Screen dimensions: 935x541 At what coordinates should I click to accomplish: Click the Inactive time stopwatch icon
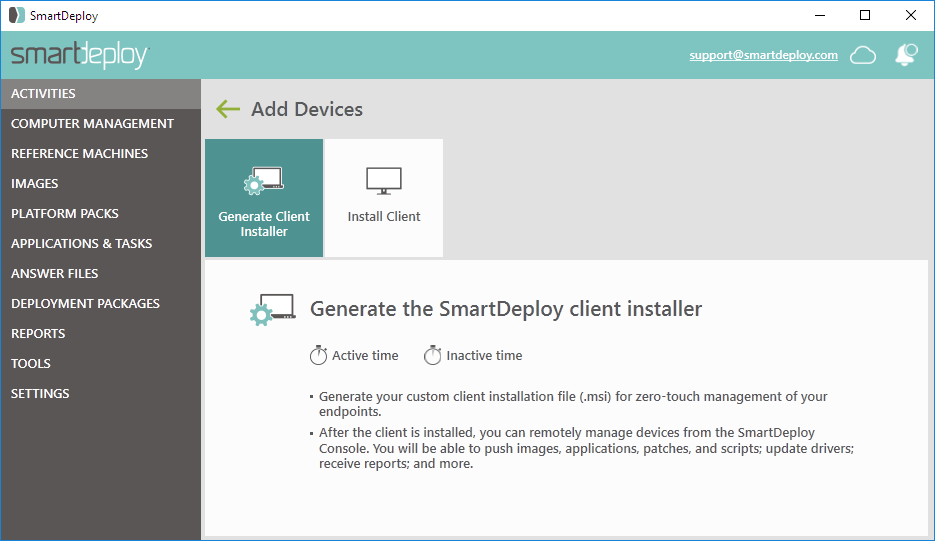(x=432, y=355)
